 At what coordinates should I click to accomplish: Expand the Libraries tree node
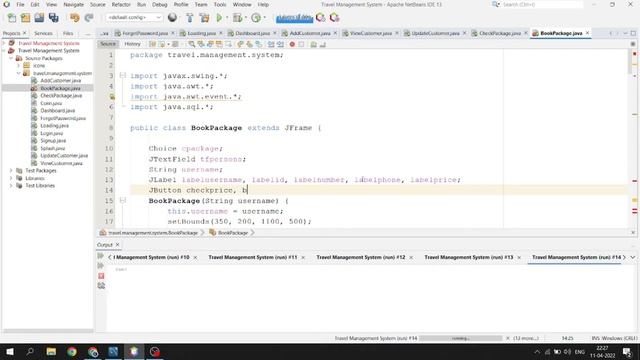11,178
